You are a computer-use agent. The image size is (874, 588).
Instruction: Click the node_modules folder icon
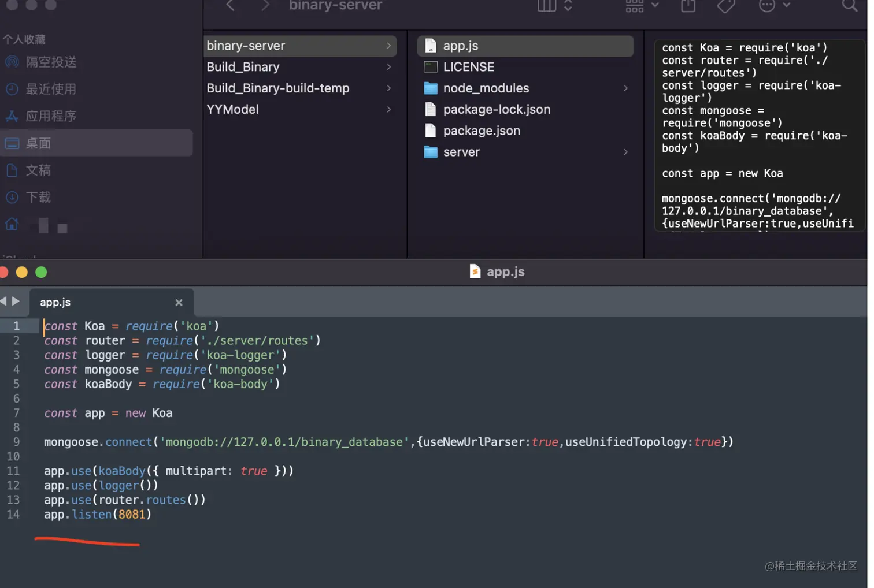(x=431, y=88)
